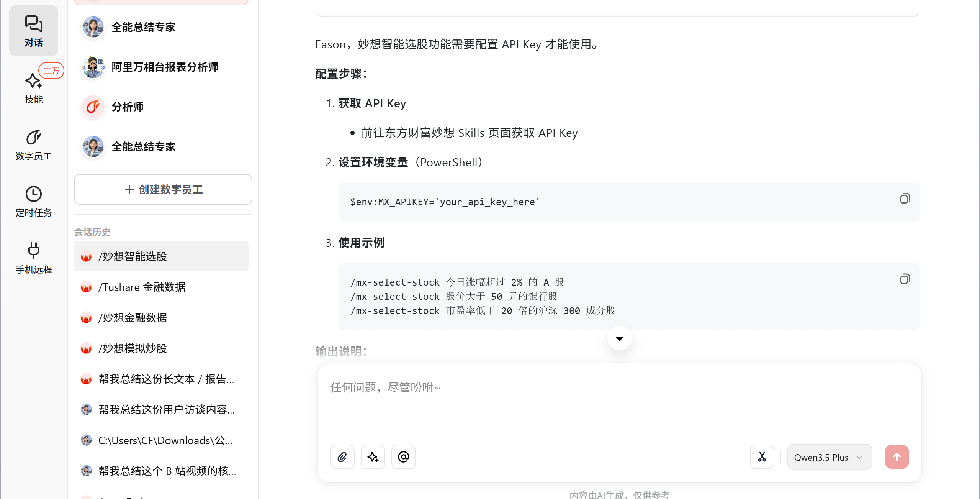
Task: Copy the /mx-select-stock examples code block
Action: (905, 279)
